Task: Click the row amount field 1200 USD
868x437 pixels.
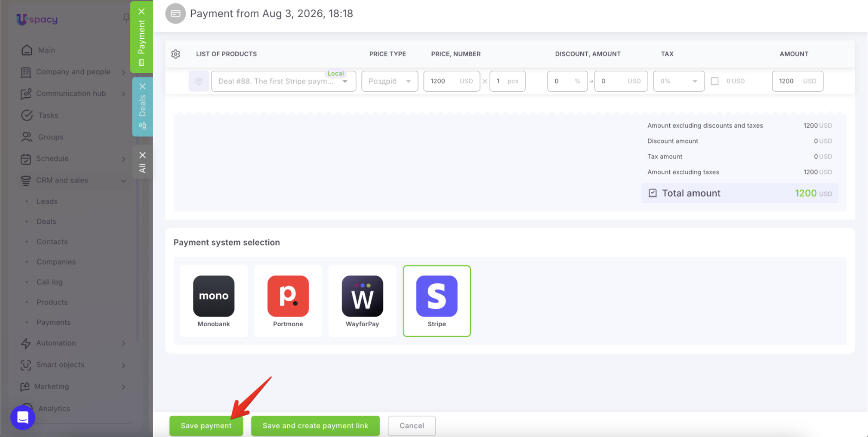Action: point(797,81)
